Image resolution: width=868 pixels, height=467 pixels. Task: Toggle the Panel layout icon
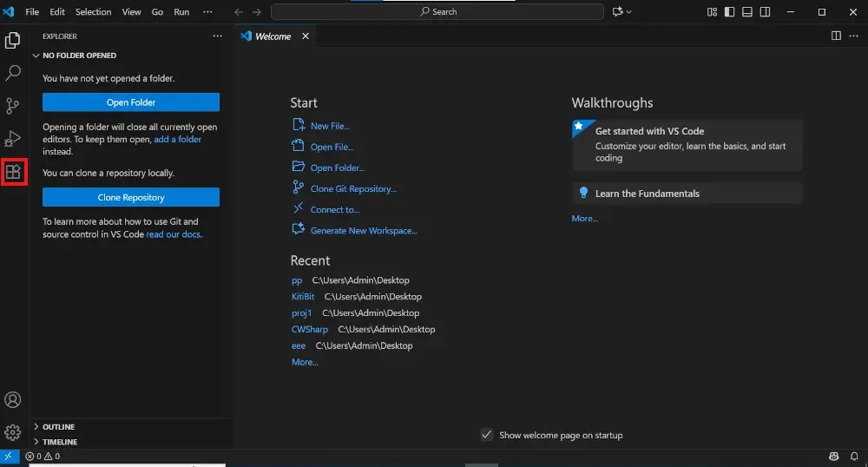coord(747,12)
